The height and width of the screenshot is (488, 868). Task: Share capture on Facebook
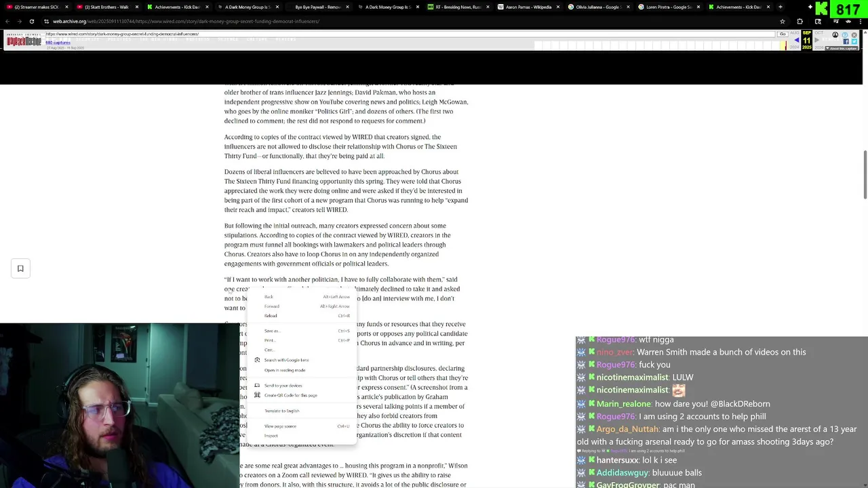[846, 41]
